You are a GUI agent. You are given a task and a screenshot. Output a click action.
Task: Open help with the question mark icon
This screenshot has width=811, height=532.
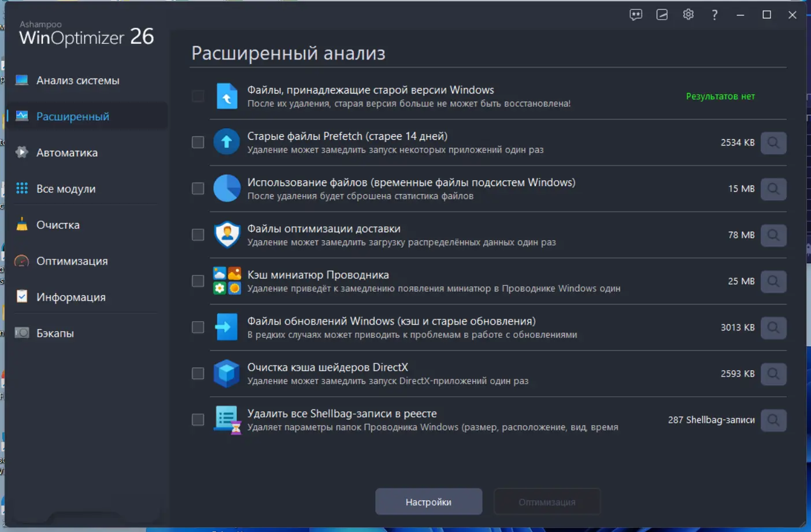click(x=714, y=15)
